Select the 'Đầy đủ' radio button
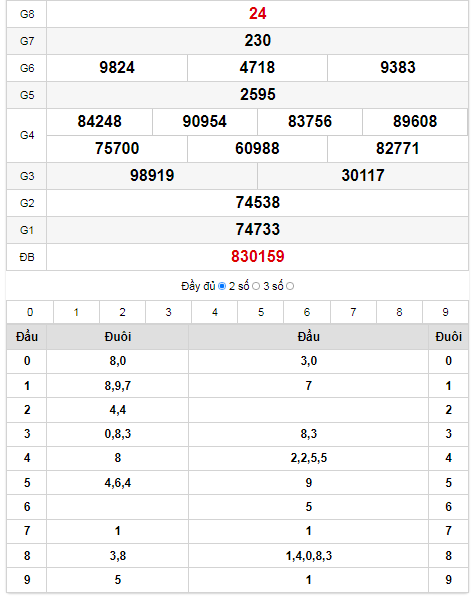The width and height of the screenshot is (473, 596). click(x=222, y=286)
